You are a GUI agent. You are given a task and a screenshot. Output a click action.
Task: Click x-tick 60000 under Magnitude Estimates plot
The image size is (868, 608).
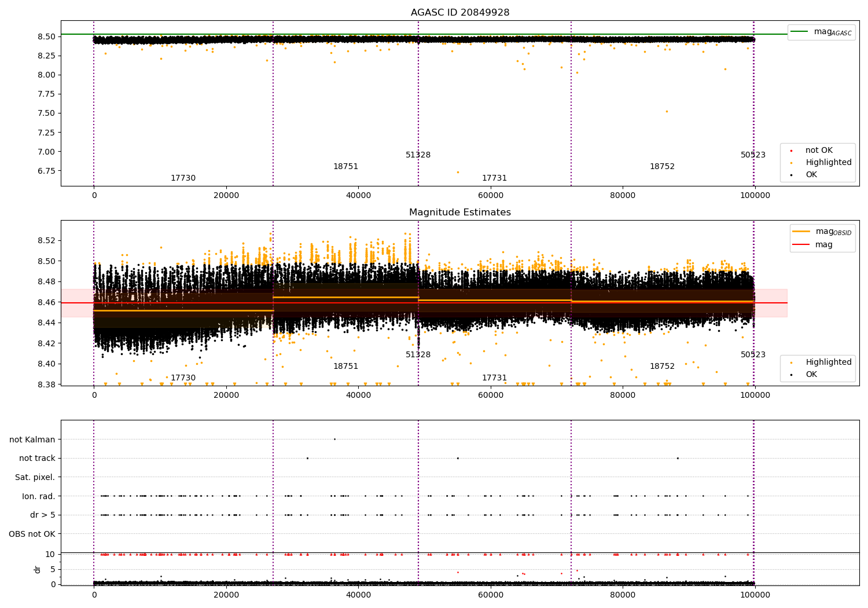pyautogui.click(x=491, y=395)
